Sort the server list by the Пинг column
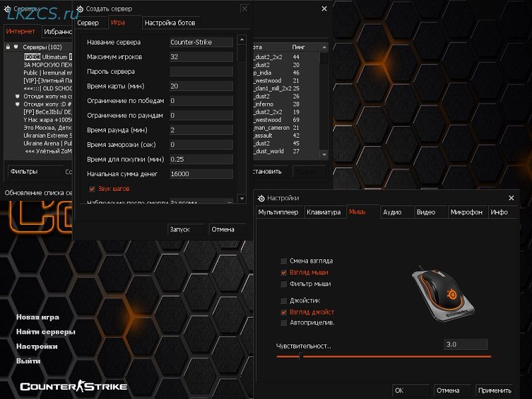532x399 pixels. [x=305, y=47]
